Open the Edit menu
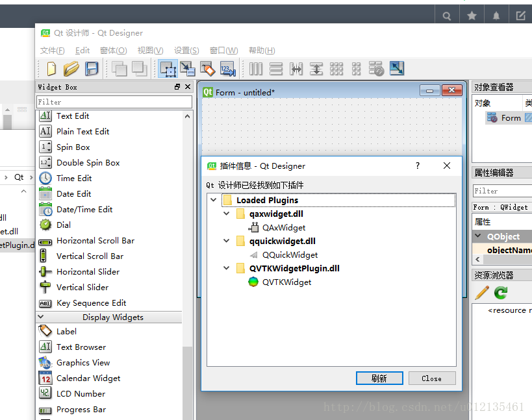The width and height of the screenshot is (532, 420). (82, 51)
